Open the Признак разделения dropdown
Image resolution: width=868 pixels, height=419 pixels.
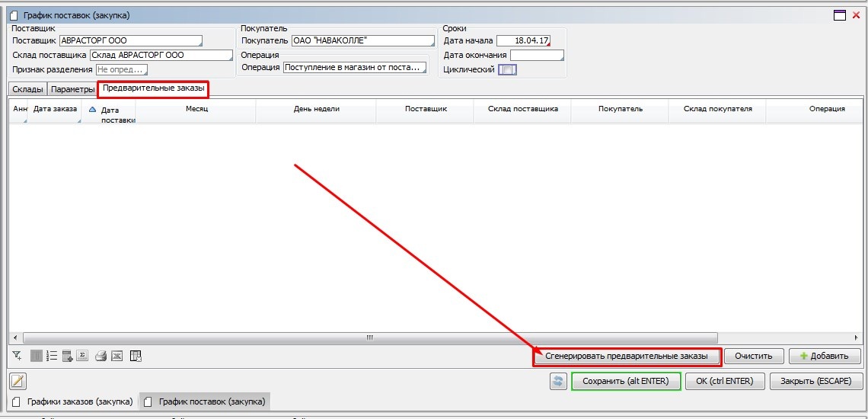click(x=121, y=69)
